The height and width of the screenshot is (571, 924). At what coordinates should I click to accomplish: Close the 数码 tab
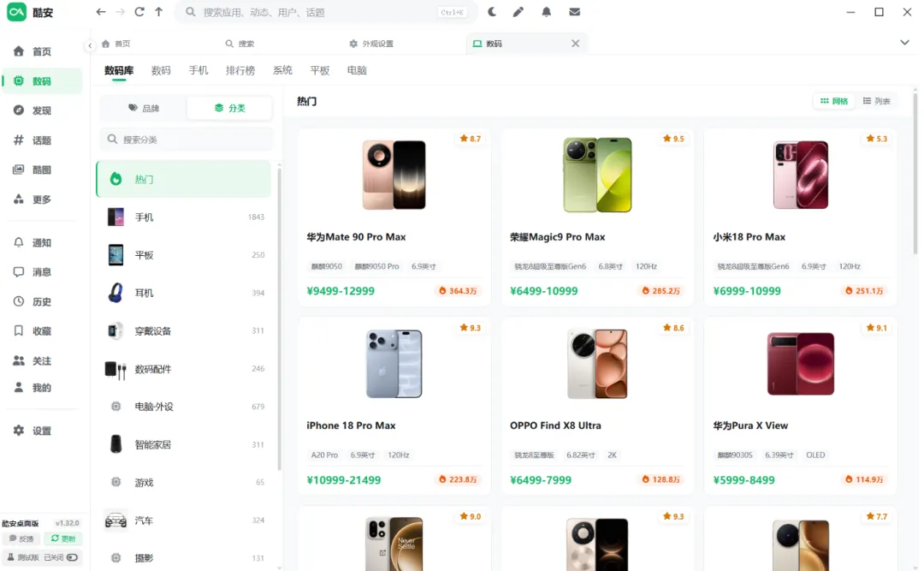coord(575,44)
